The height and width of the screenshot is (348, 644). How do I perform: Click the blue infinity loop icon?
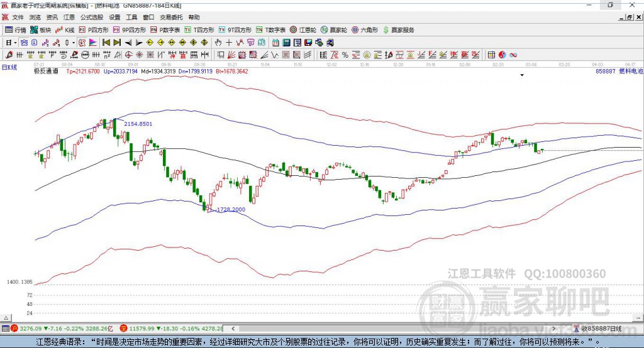pyautogui.click(x=513, y=55)
